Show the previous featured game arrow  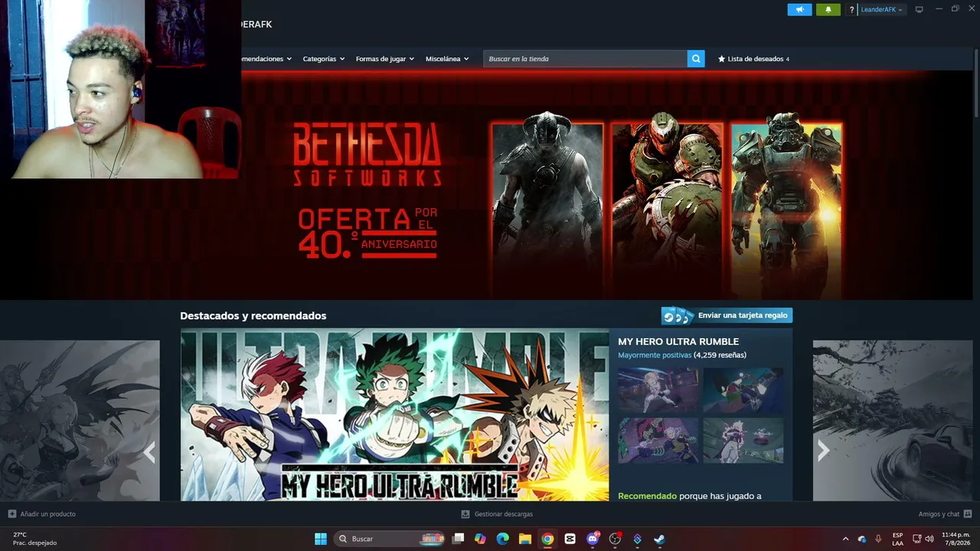coord(149,452)
